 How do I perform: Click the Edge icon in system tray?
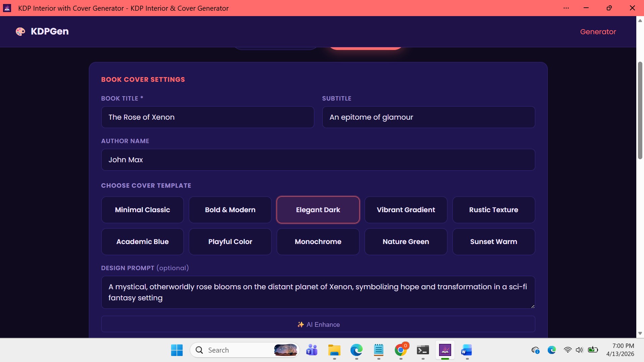click(552, 350)
